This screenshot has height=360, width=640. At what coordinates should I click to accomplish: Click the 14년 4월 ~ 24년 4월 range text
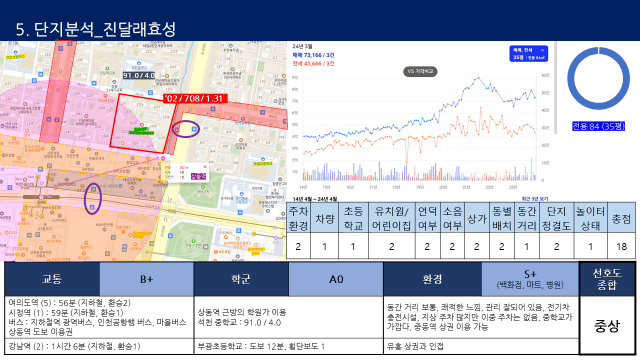[x=315, y=199]
